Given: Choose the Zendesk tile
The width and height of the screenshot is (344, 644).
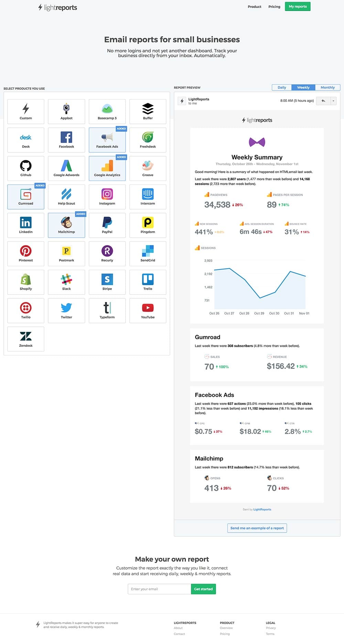Looking at the screenshot, I should coord(26,339).
